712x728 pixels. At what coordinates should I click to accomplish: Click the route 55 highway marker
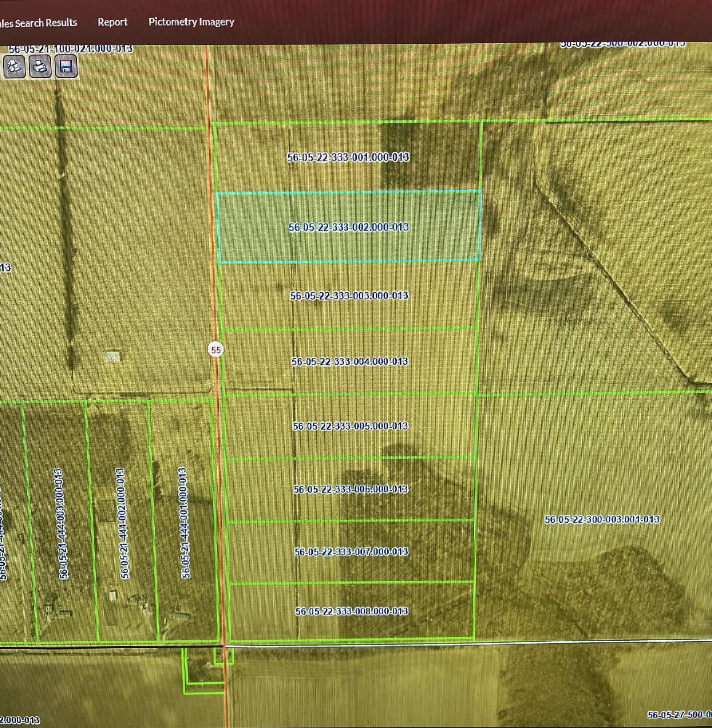coord(216,349)
